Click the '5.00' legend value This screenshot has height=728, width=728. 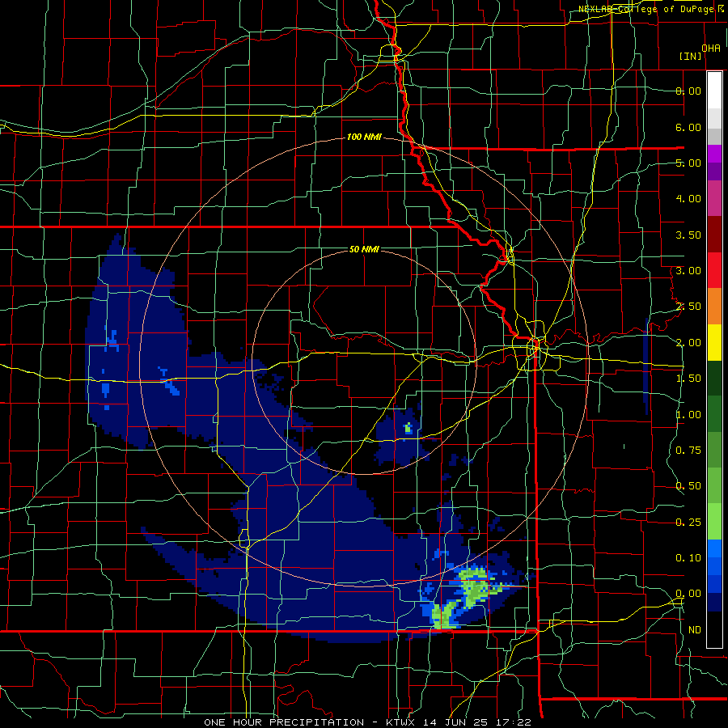tap(688, 163)
